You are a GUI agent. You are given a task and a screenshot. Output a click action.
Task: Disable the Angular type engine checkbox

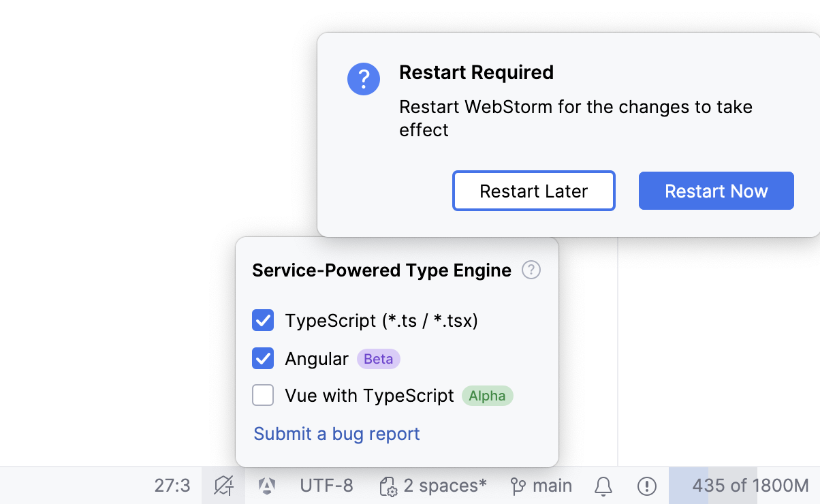pos(263,358)
